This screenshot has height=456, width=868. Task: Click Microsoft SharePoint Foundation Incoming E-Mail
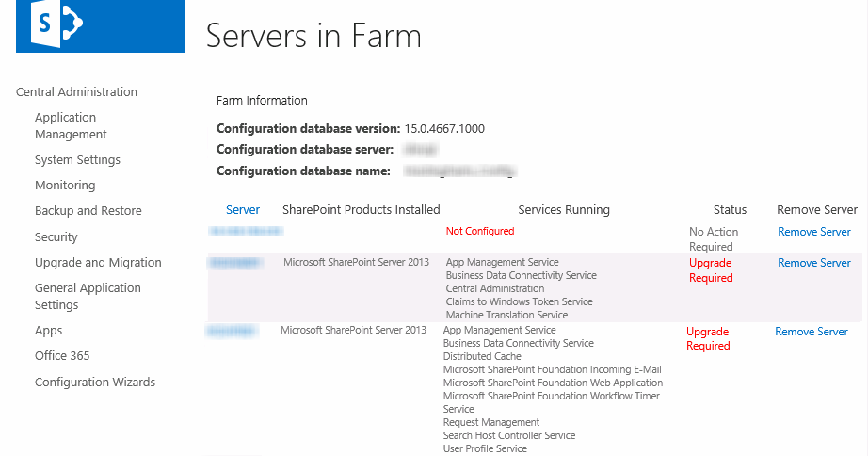click(553, 369)
